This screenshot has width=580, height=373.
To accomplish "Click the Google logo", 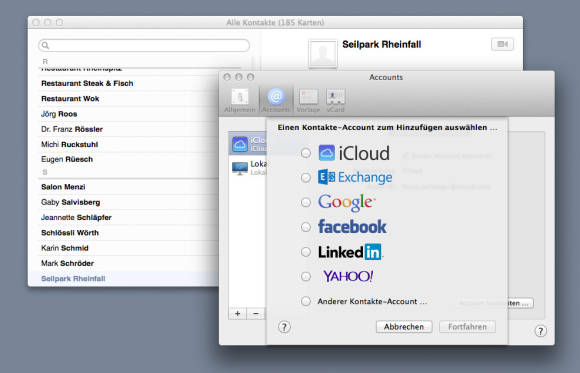I will point(346,202).
